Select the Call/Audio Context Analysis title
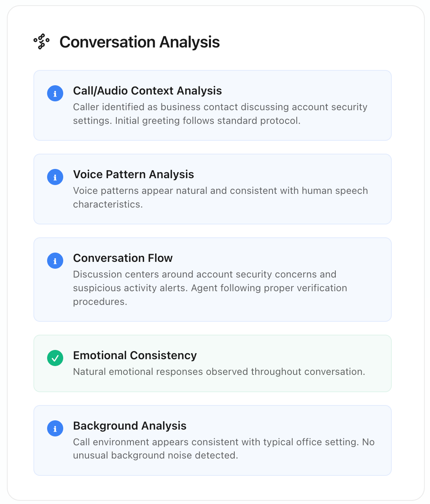The image size is (430, 504). (147, 91)
